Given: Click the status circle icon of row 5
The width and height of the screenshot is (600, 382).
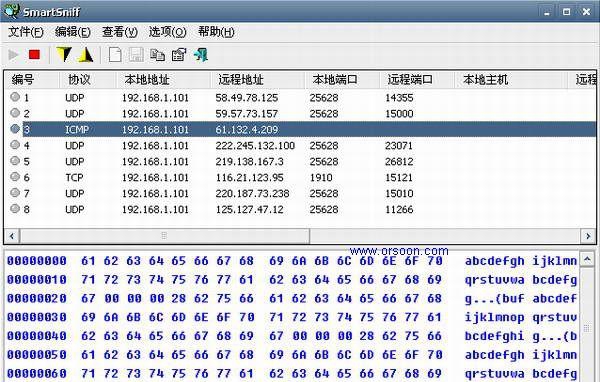Looking at the screenshot, I should click(x=15, y=161).
